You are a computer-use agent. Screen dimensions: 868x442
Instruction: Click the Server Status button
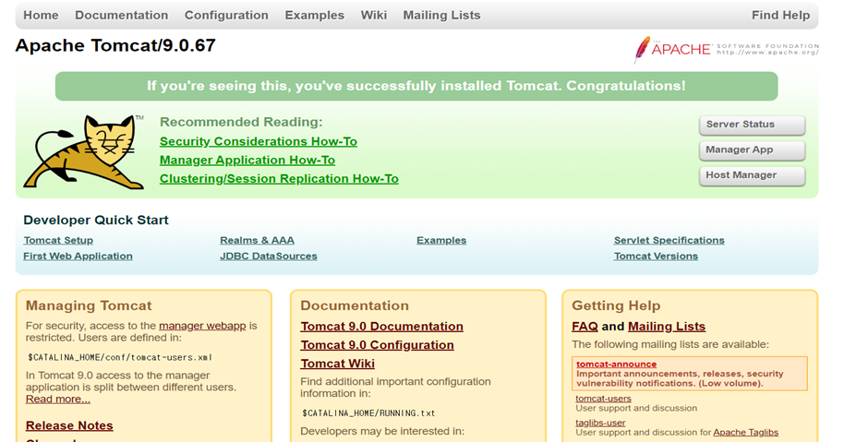(752, 125)
